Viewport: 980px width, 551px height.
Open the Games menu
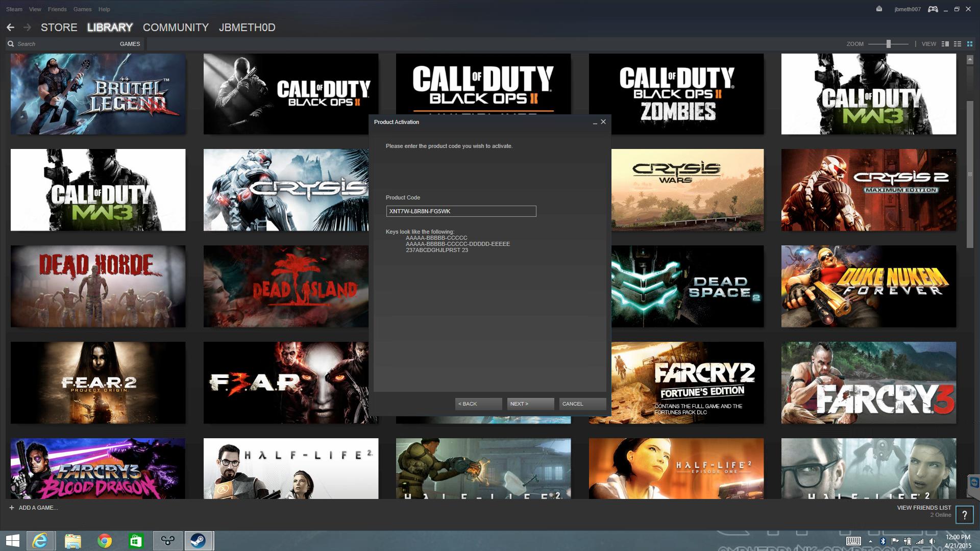coord(82,9)
